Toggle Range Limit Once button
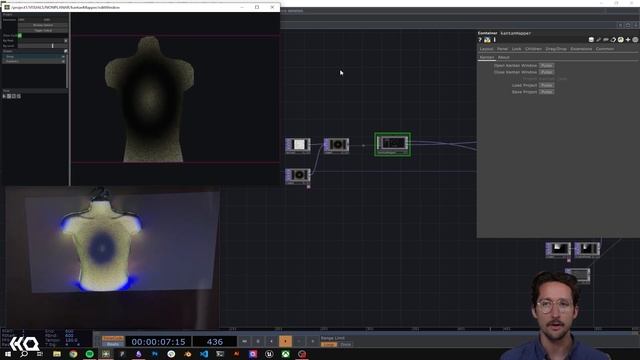Image resolution: width=640 pixels, height=360 pixels. [x=345, y=344]
